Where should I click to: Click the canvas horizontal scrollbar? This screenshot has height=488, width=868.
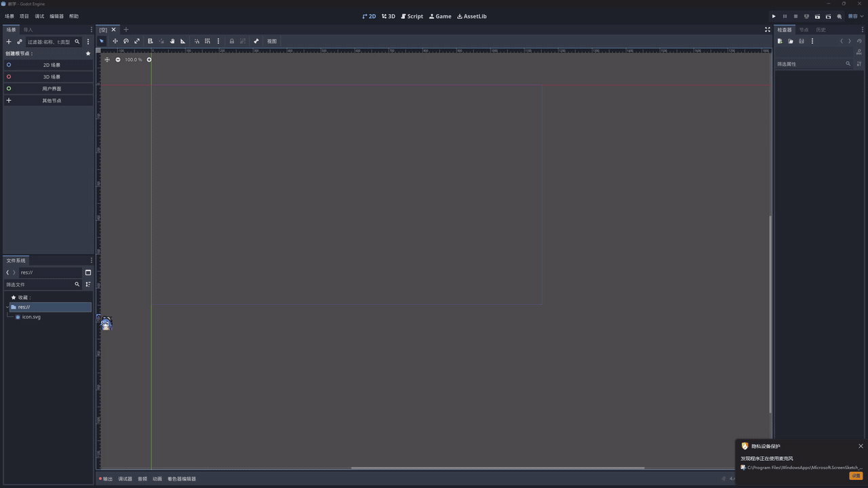[x=497, y=468]
